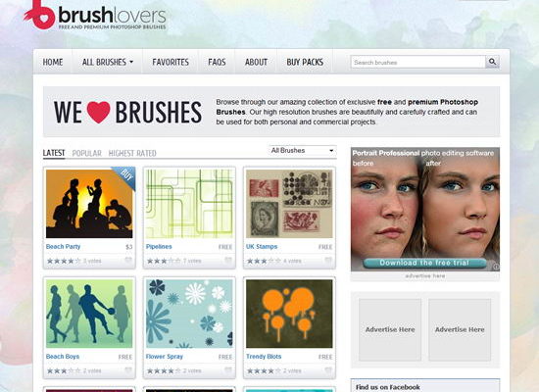The width and height of the screenshot is (539, 392).
Task: Switch to the Popular tab
Action: pyautogui.click(x=86, y=153)
